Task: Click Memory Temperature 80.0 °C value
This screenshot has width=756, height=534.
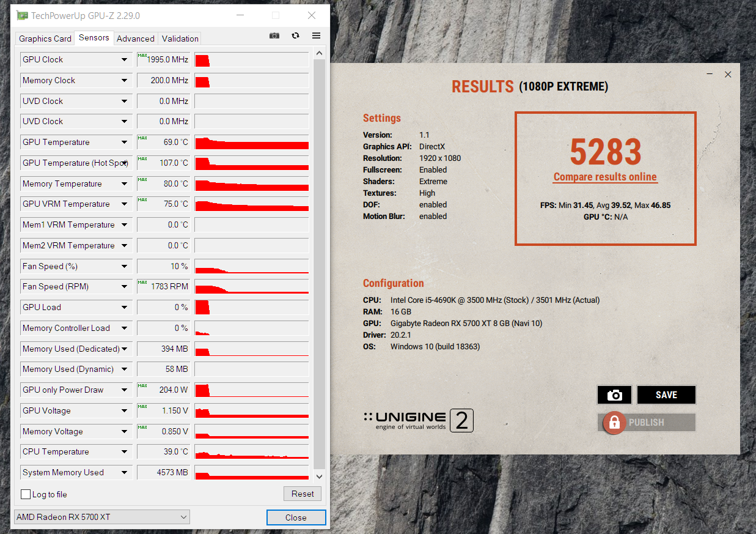Action: point(163,184)
